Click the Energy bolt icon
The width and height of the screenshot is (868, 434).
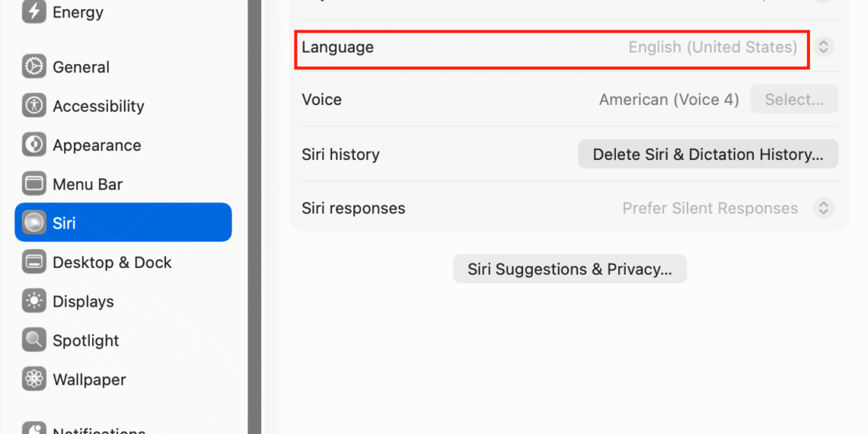(34, 12)
